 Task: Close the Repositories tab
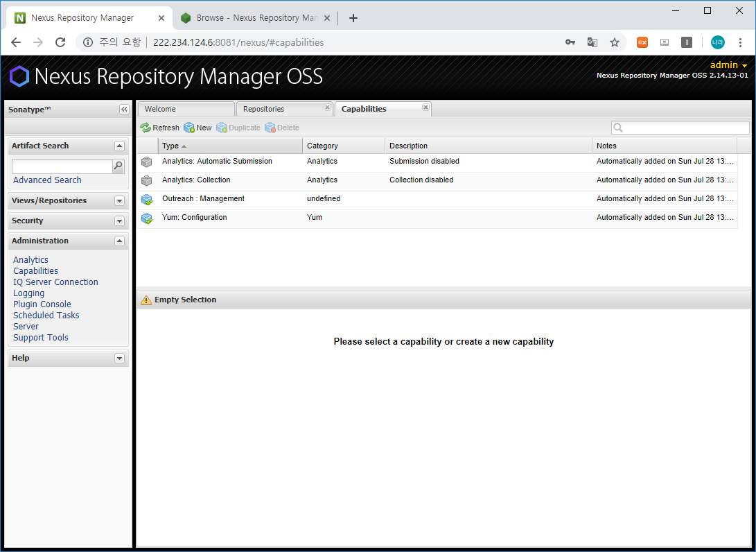pyautogui.click(x=327, y=107)
